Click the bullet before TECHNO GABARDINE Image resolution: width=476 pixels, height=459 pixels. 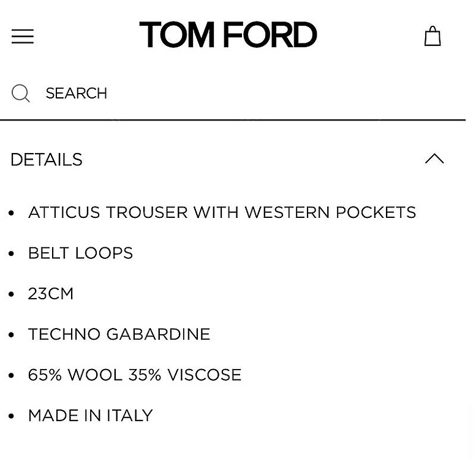point(11,335)
